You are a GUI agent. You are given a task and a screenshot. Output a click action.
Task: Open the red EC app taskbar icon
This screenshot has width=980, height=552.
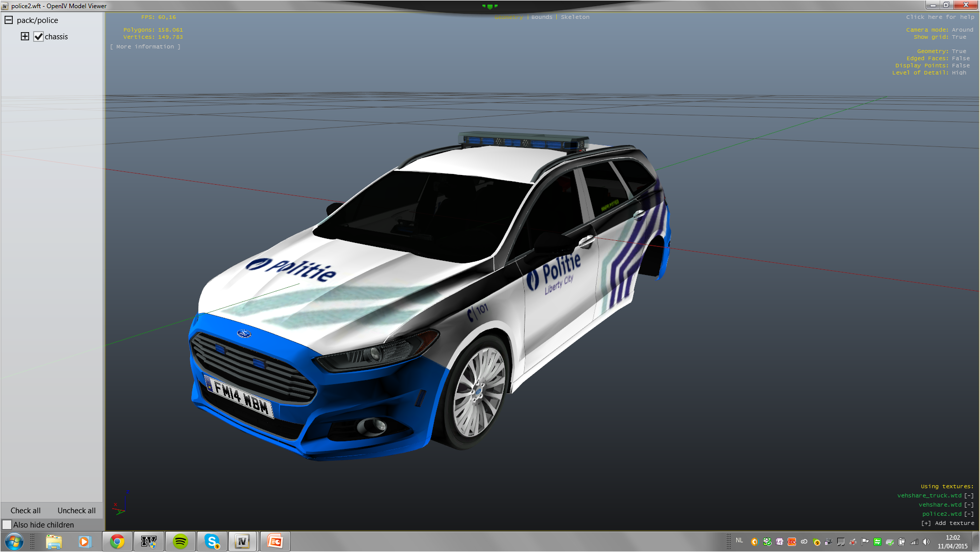point(275,541)
